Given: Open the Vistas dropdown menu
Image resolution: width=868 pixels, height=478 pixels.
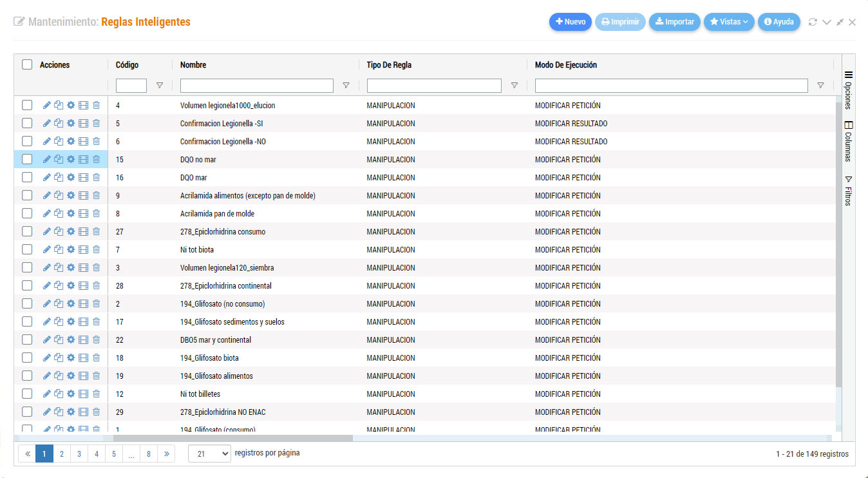Looking at the screenshot, I should pyautogui.click(x=729, y=22).
